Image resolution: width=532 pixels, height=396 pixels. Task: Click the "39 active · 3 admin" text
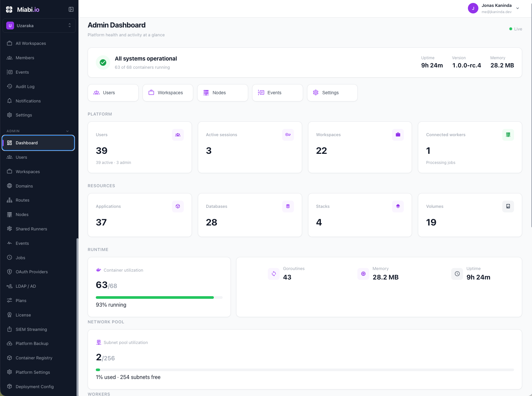[x=113, y=163]
